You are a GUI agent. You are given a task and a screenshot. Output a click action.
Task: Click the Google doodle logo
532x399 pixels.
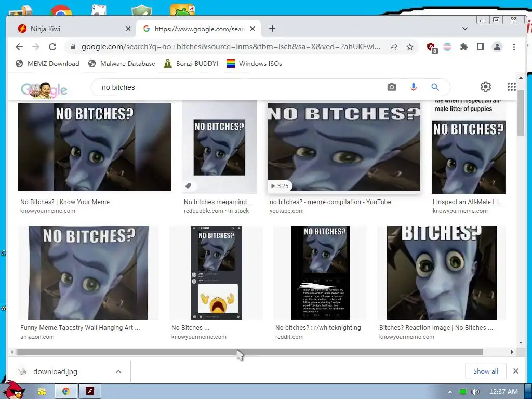pos(44,90)
